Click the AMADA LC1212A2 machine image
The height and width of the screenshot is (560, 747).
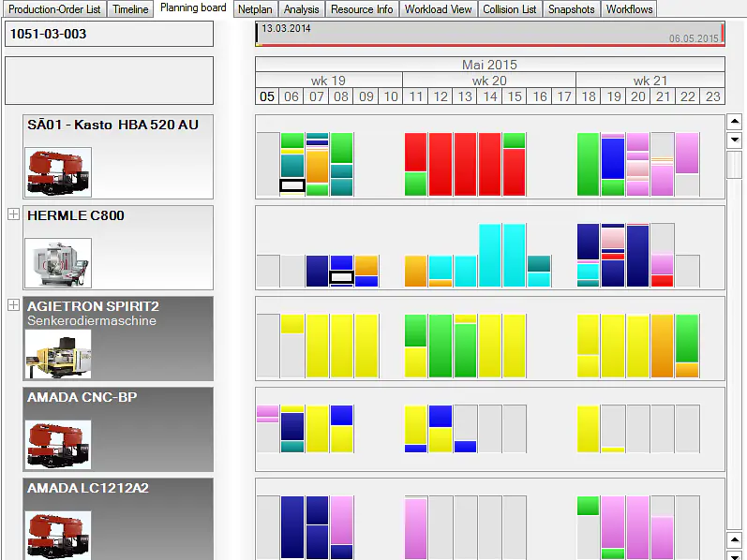58,535
